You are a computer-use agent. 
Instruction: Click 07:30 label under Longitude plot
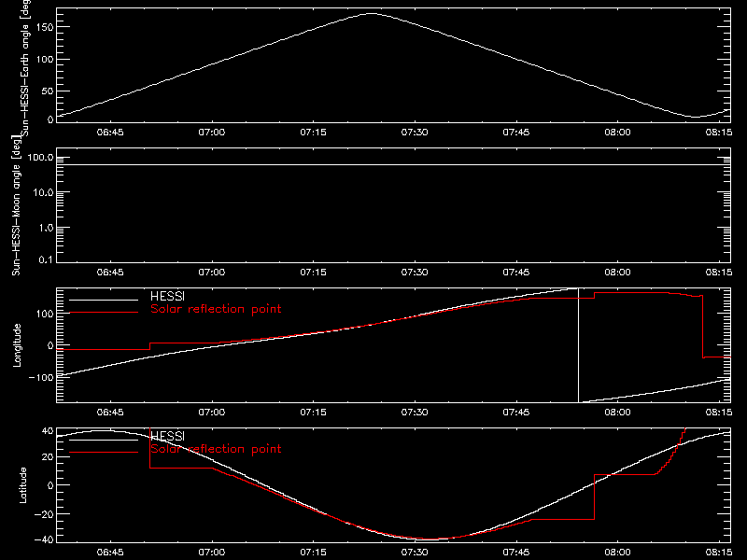point(415,412)
